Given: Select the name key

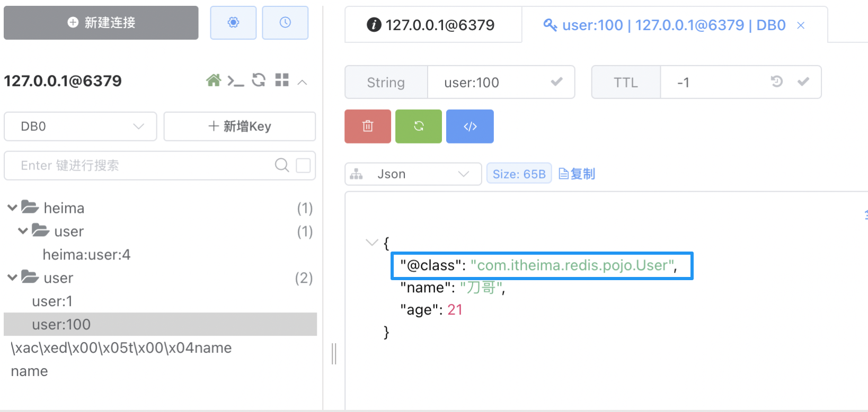Looking at the screenshot, I should pyautogui.click(x=29, y=371).
